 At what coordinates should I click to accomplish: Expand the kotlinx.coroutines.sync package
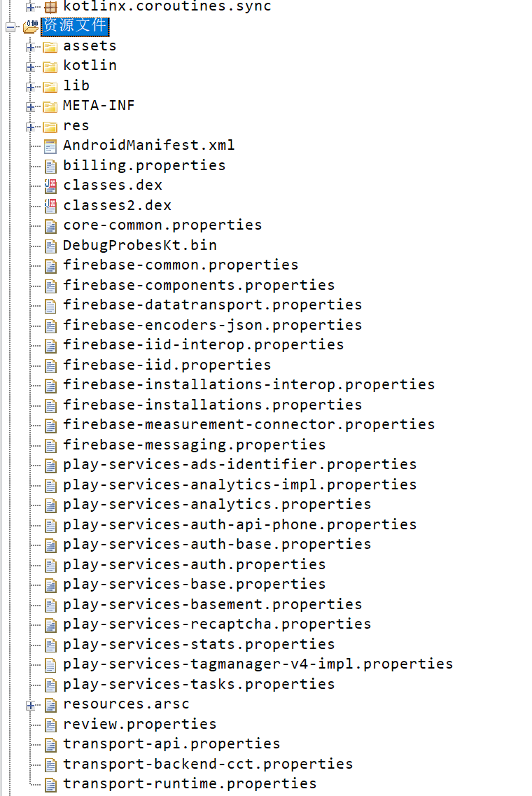[x=31, y=6]
